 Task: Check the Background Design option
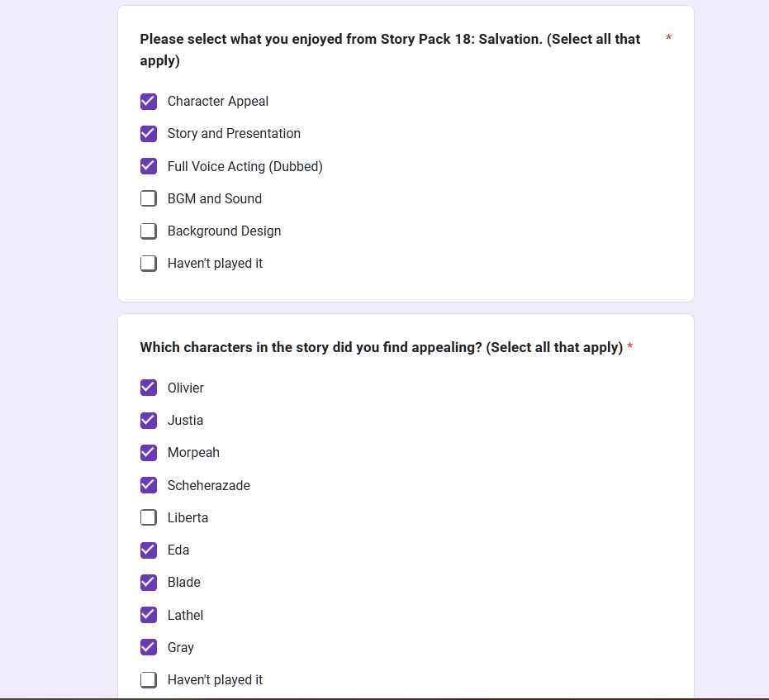click(149, 231)
